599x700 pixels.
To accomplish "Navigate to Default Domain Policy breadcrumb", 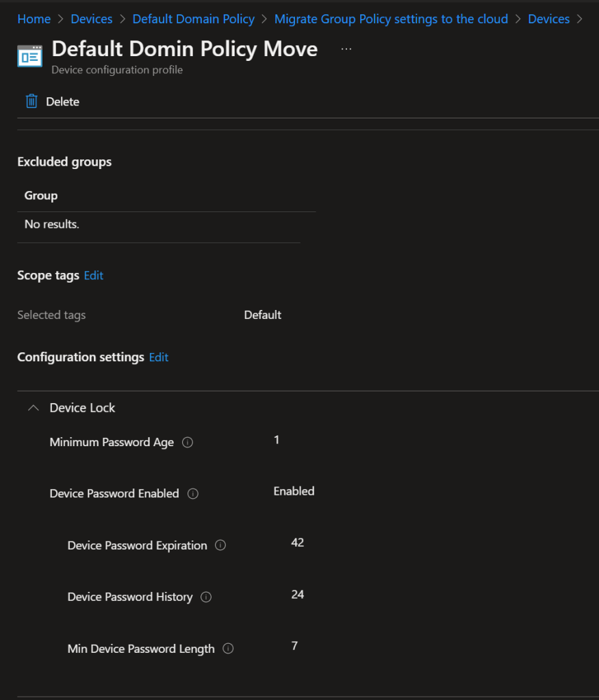I will 193,19.
